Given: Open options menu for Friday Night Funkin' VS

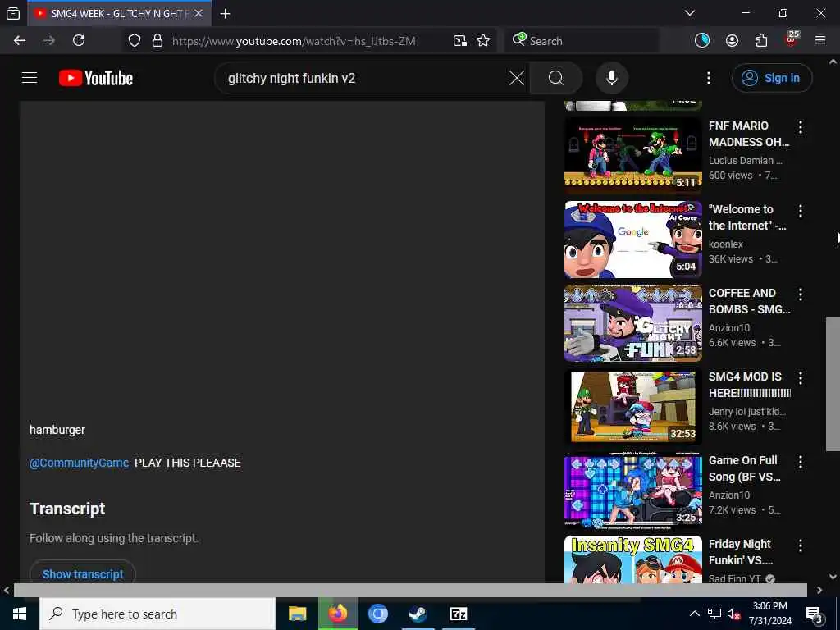Looking at the screenshot, I should click(801, 546).
